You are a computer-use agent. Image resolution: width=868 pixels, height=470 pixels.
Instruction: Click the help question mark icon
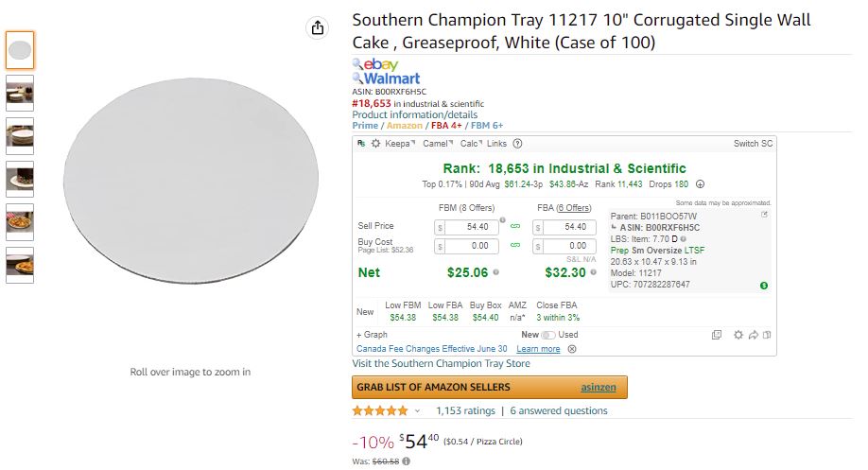[517, 144]
